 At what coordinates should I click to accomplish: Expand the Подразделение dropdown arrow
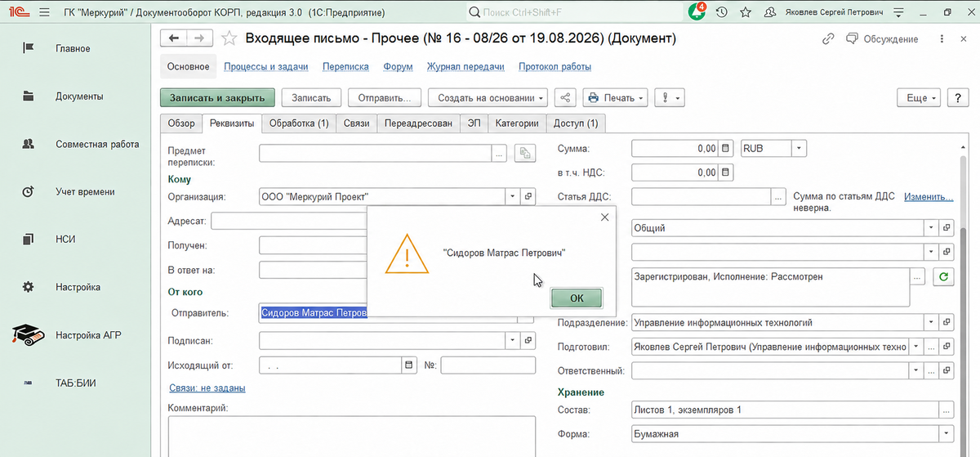[931, 323]
